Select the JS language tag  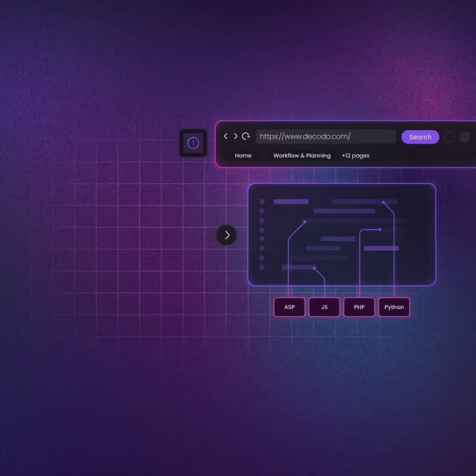[x=324, y=307]
